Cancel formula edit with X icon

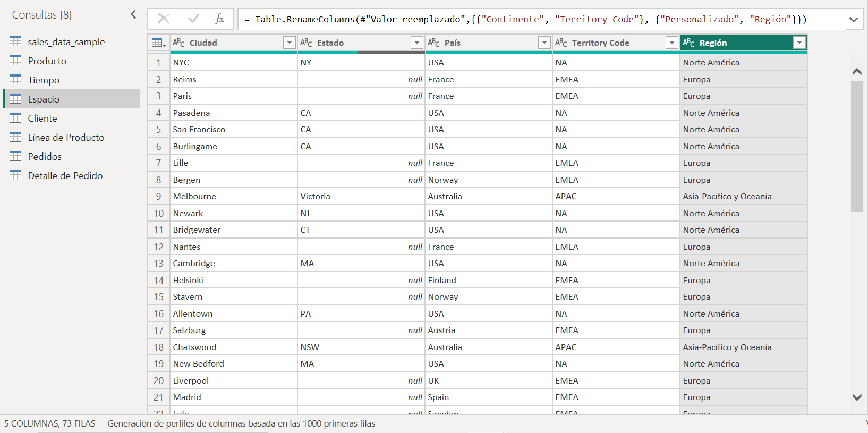(164, 19)
